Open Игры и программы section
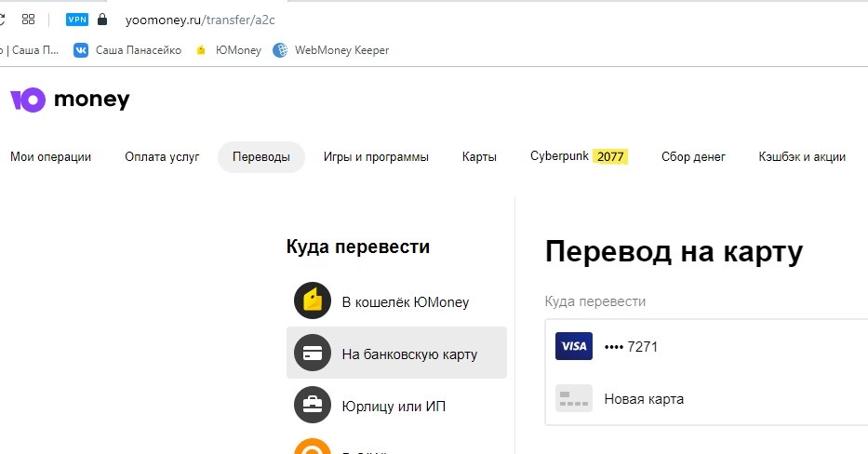This screenshot has width=868, height=454. 376,157
